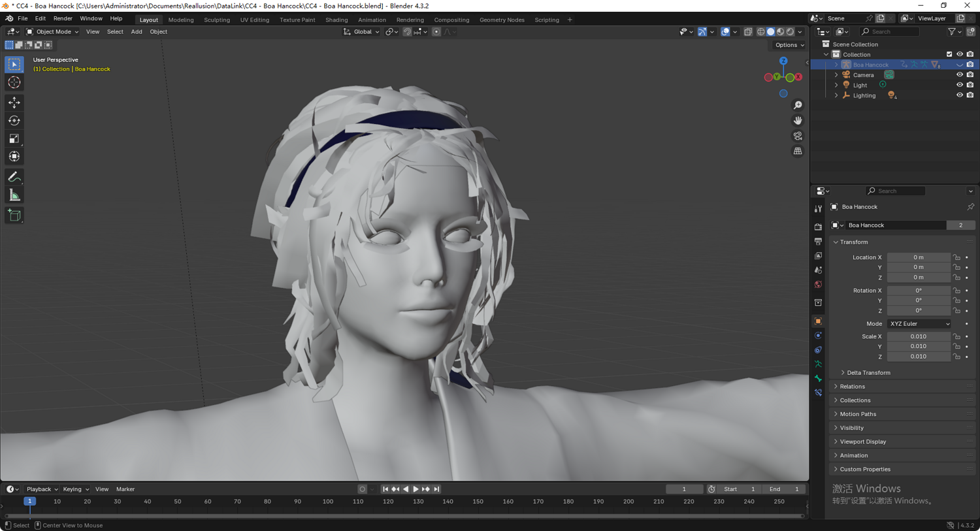The image size is (980, 531).
Task: Select the Annotate pencil tool
Action: pos(14,177)
